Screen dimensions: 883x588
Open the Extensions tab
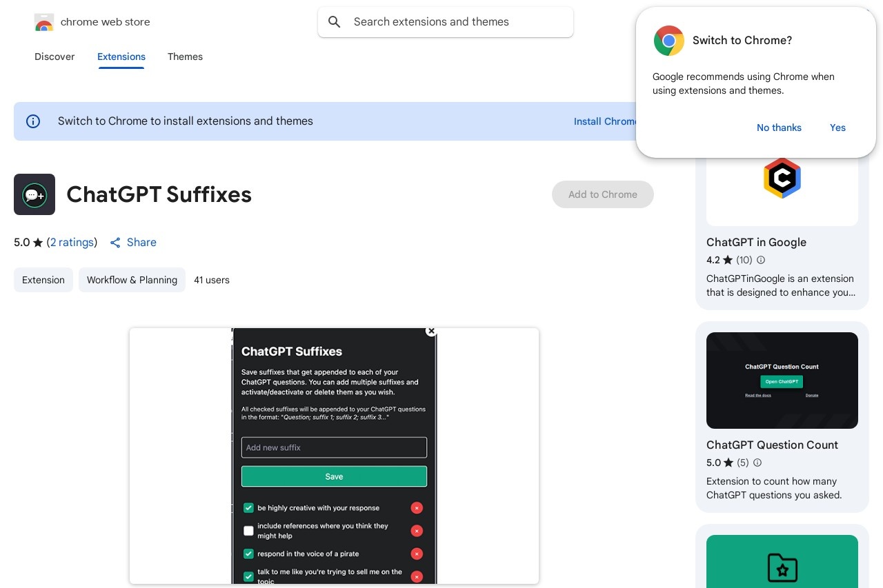(121, 57)
